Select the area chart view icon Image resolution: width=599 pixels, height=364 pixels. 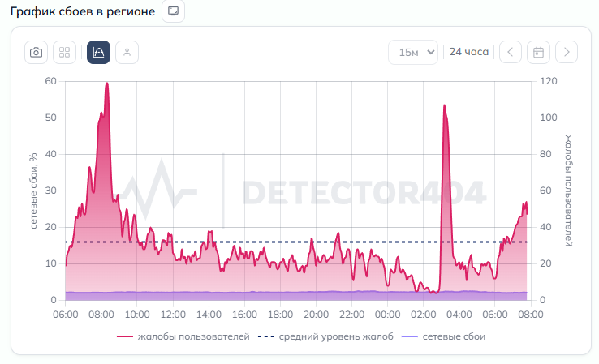[98, 53]
